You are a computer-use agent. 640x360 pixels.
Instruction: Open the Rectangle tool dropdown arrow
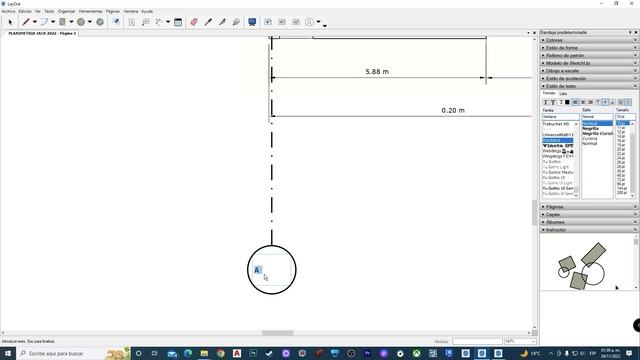pos(71,22)
